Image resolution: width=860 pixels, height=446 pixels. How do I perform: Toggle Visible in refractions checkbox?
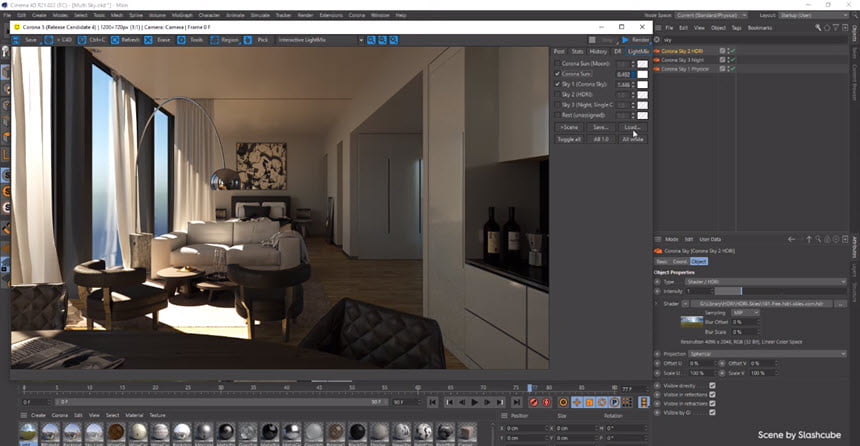pos(712,403)
